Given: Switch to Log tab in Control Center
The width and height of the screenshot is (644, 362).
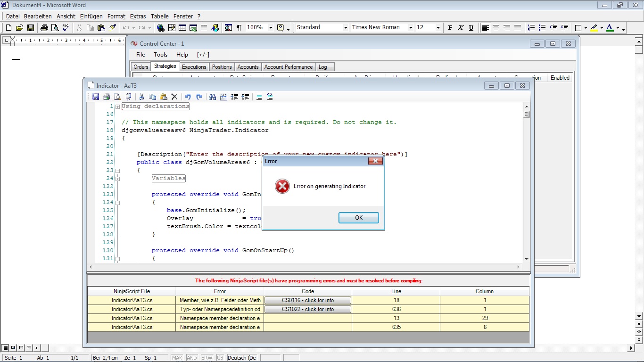Looking at the screenshot, I should tap(323, 67).
